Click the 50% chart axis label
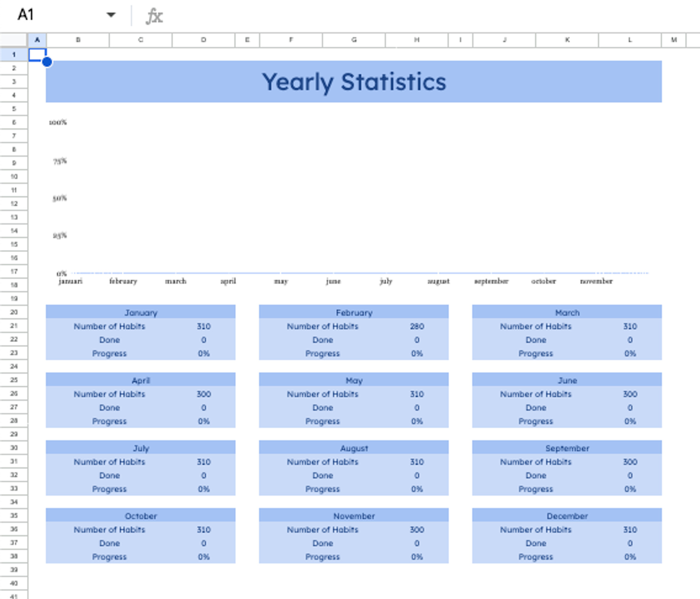The image size is (700, 599). [59, 198]
